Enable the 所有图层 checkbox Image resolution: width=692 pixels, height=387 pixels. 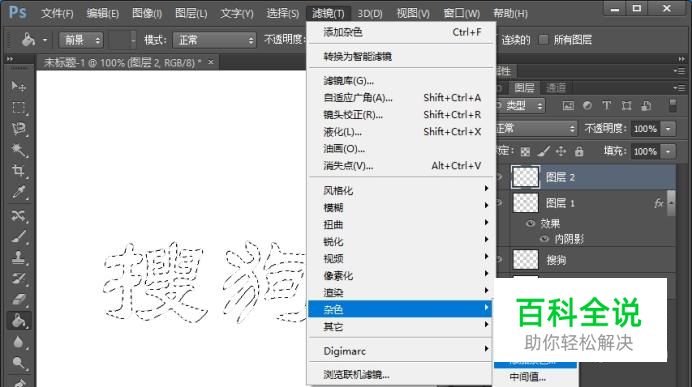point(544,40)
